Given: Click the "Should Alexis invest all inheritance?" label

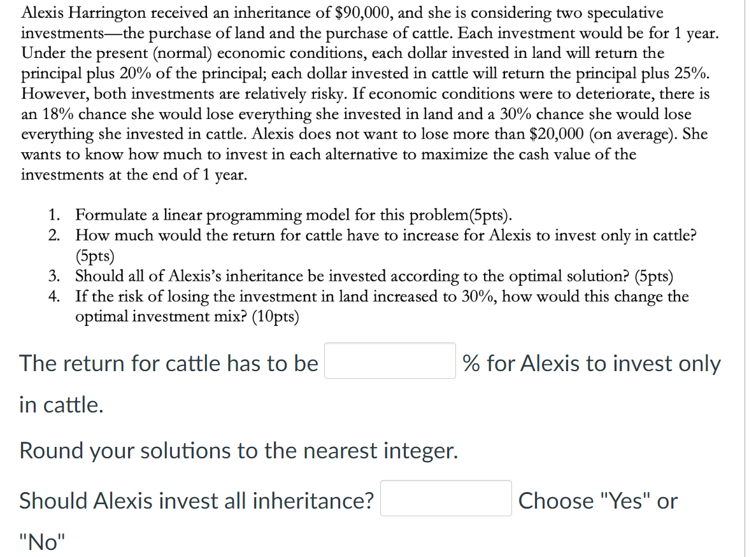Looking at the screenshot, I should 197,501.
